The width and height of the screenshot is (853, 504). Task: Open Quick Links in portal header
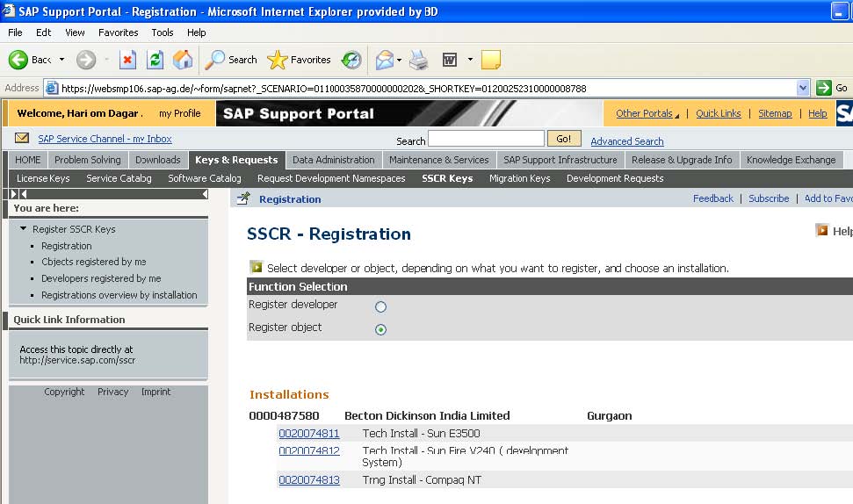point(718,113)
